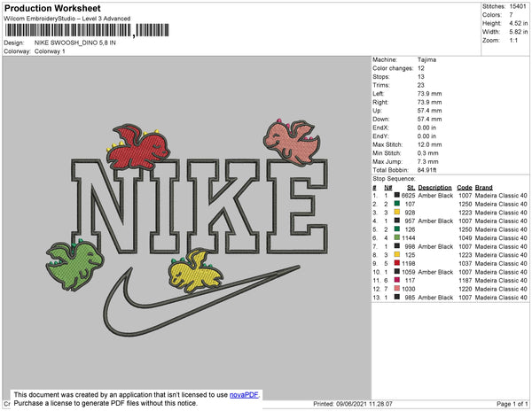The width and height of the screenshot is (532, 411).
Task: Click the green dinosaur below the letter N
Action: pyautogui.click(x=74, y=264)
